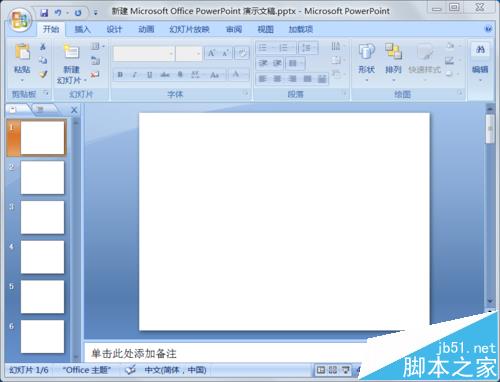
Task: Open the align text options
Action: [x=338, y=60]
